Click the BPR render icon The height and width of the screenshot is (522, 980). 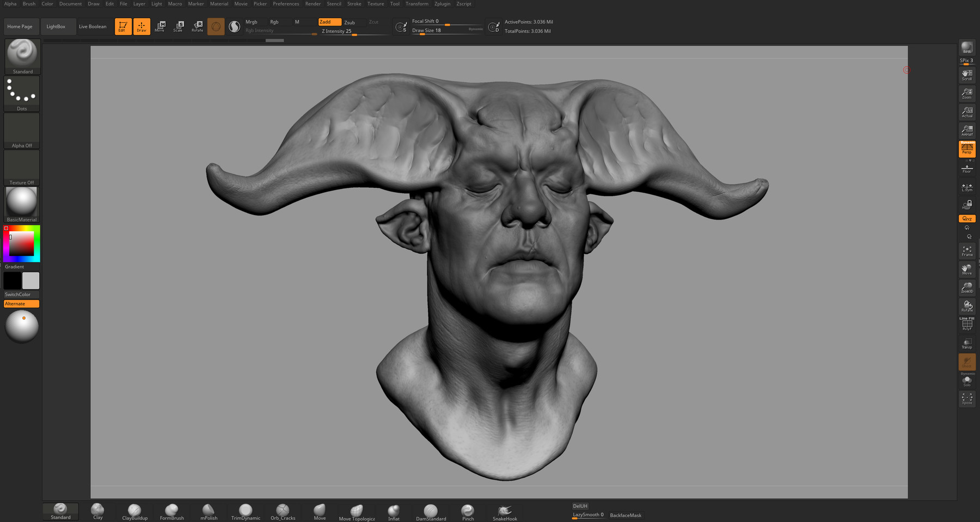click(x=967, y=47)
